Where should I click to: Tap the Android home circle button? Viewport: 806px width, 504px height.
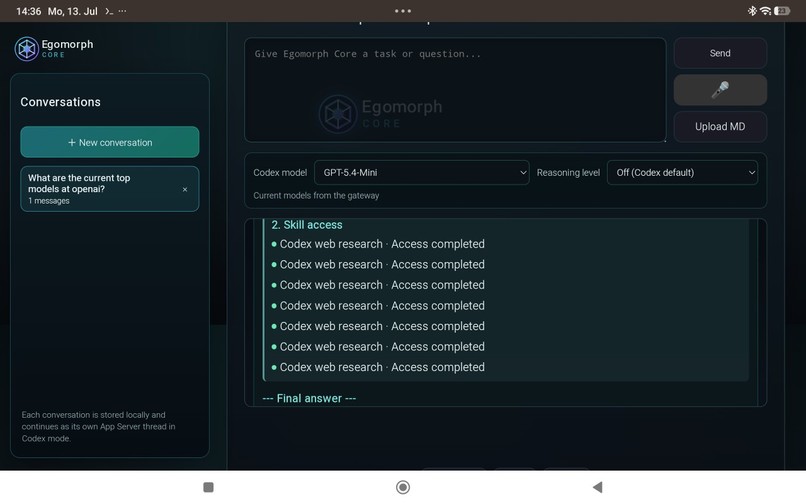tap(403, 487)
